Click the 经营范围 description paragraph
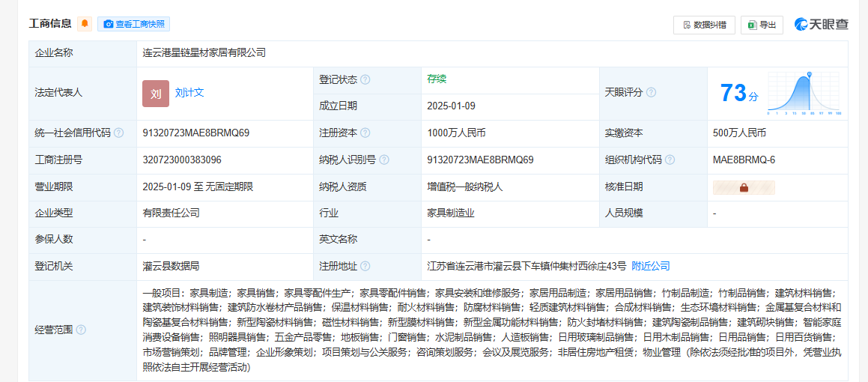This screenshot has height=382, width=868. [492, 330]
